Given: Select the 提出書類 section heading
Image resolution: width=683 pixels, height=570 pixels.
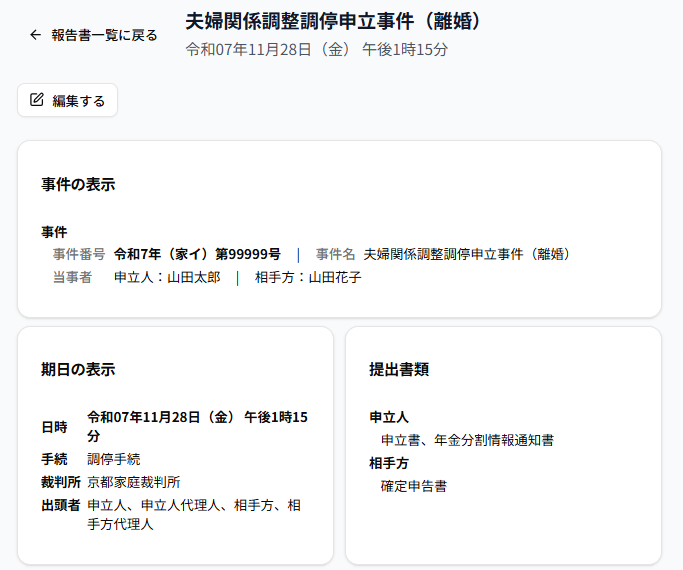Looking at the screenshot, I should (x=399, y=369).
